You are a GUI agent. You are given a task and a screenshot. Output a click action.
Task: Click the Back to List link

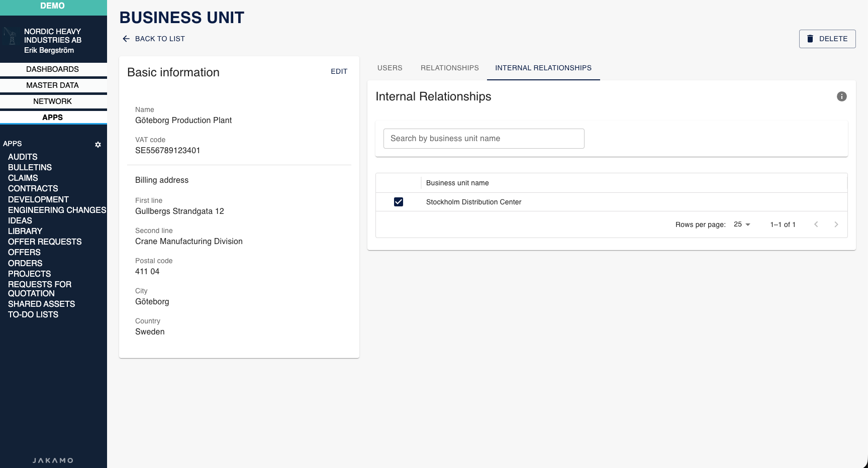159,39
